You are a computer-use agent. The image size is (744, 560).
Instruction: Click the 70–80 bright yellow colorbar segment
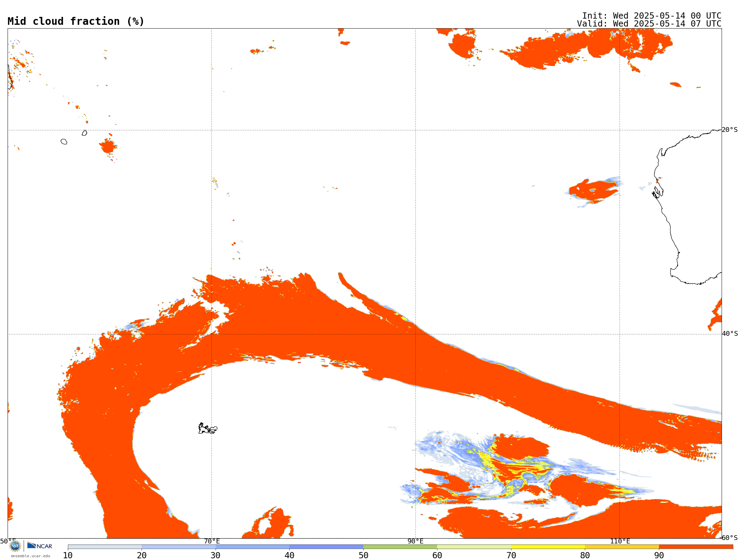(x=548, y=547)
